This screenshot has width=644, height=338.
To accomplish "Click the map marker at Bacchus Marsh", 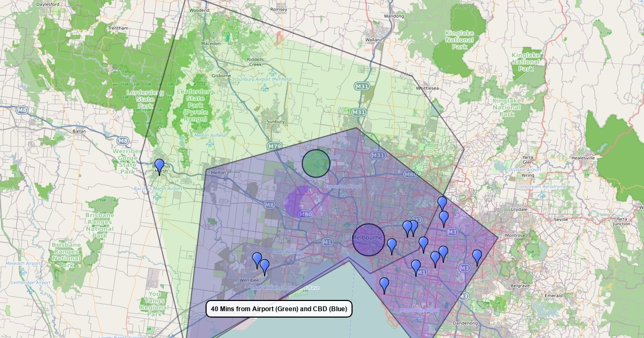I will (159, 166).
